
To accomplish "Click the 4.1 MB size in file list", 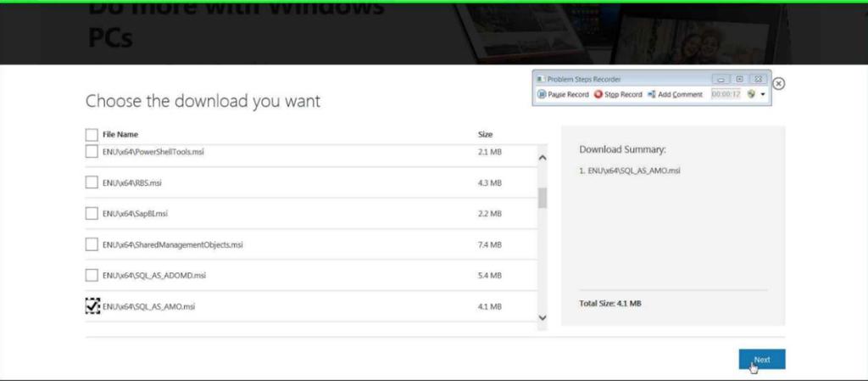I will (x=489, y=306).
